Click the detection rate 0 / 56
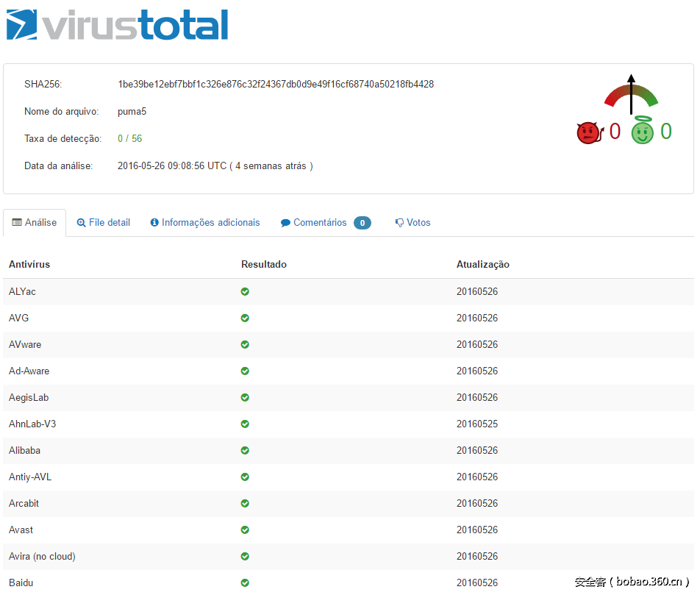The height and width of the screenshot is (595, 700). 130,139
